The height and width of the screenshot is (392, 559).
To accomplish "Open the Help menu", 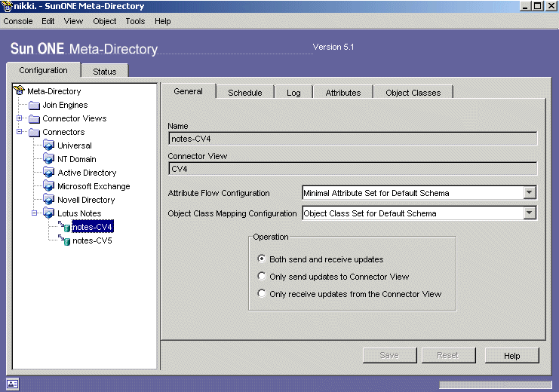I will click(x=162, y=21).
